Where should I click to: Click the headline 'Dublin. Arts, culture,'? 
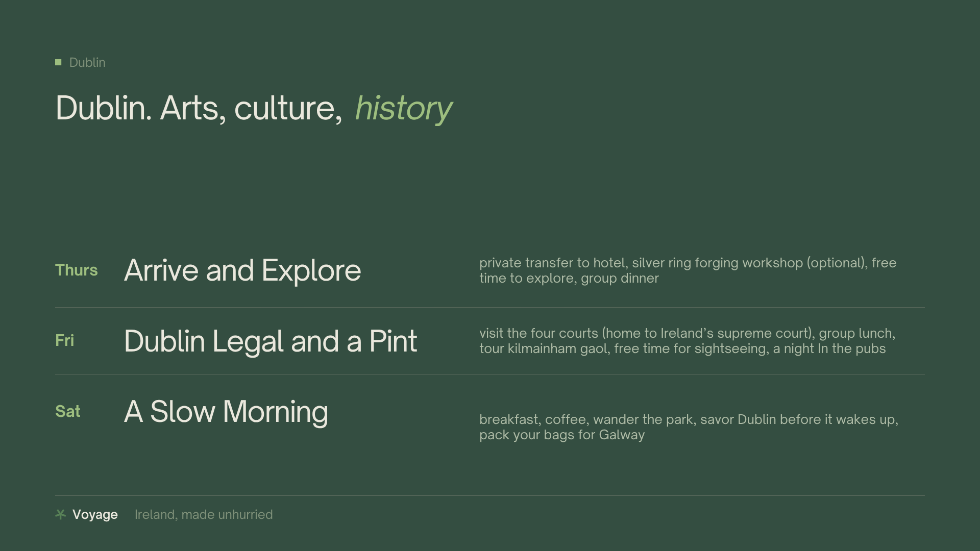[199, 108]
